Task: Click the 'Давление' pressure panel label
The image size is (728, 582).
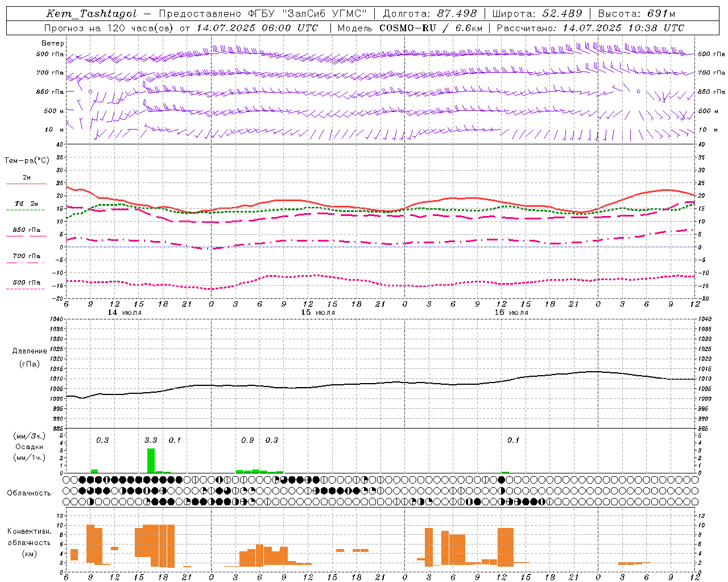Action: click(x=30, y=351)
